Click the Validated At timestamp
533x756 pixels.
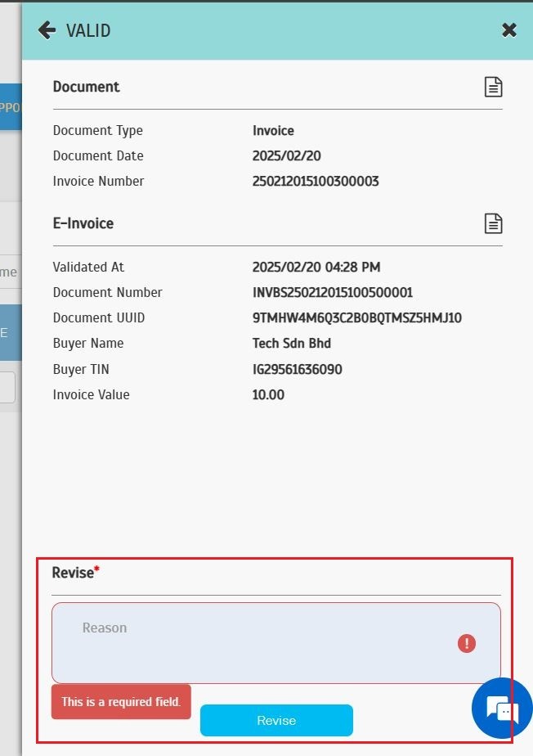click(x=316, y=268)
